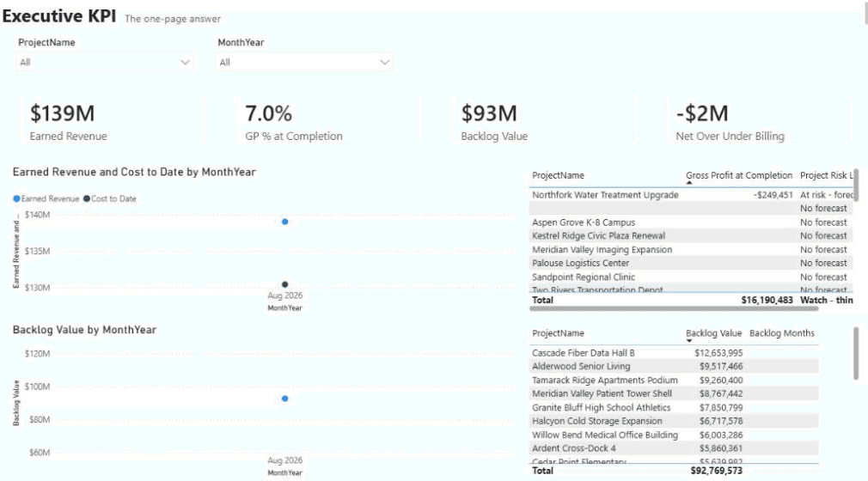
Task: Select Willow Bend Medical Office Building row
Action: 674,435
